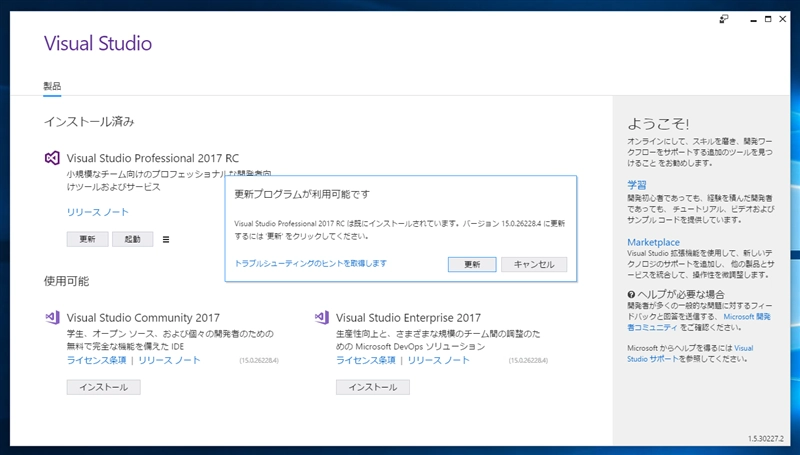Click the 更新 button under Professional 2017 RC
The image size is (800, 455).
87,239
